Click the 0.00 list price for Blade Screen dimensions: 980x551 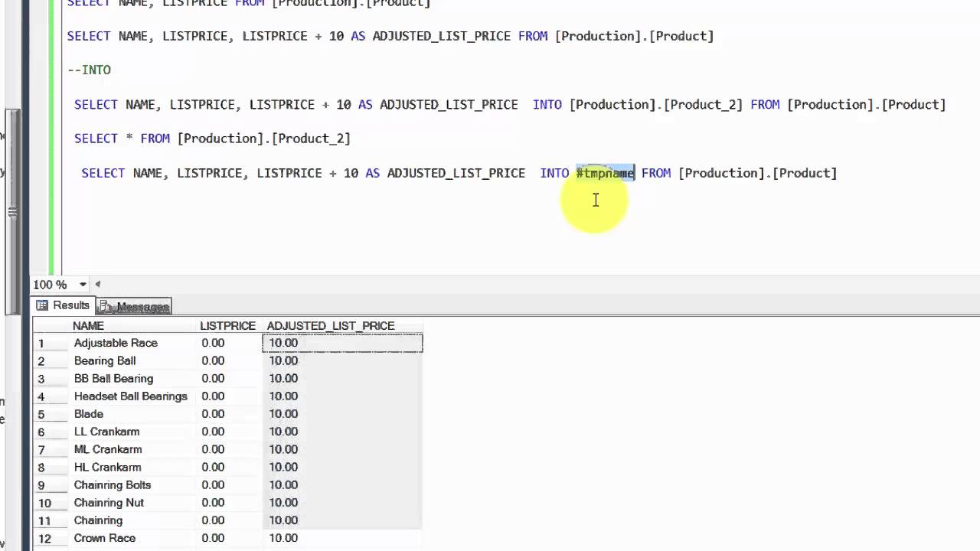coord(230,414)
